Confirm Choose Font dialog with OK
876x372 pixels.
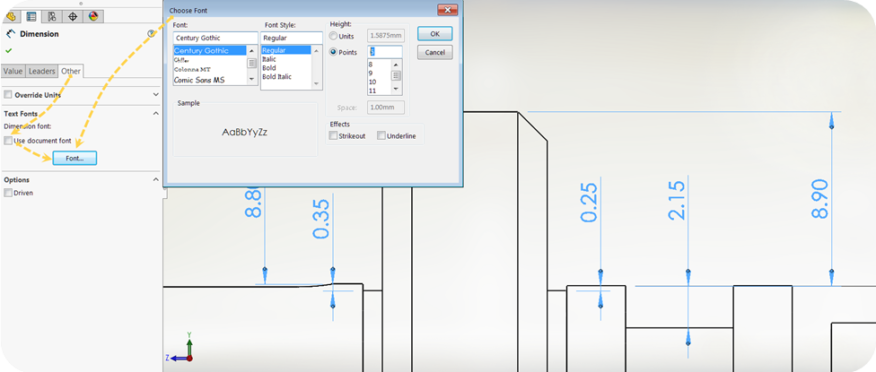pyautogui.click(x=435, y=34)
